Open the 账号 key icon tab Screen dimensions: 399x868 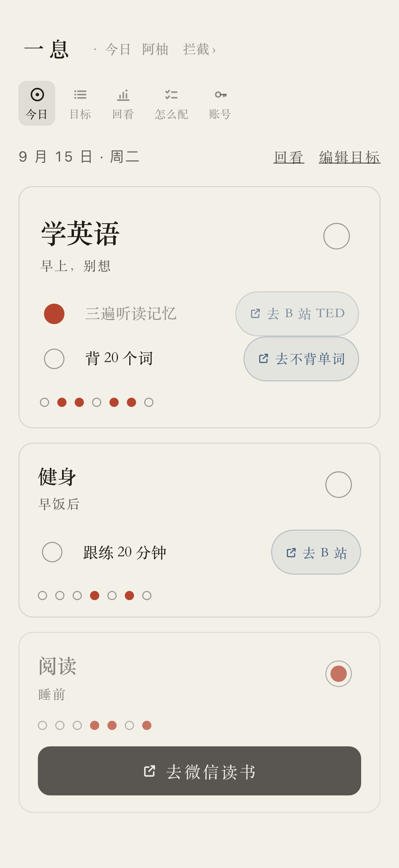click(x=220, y=103)
